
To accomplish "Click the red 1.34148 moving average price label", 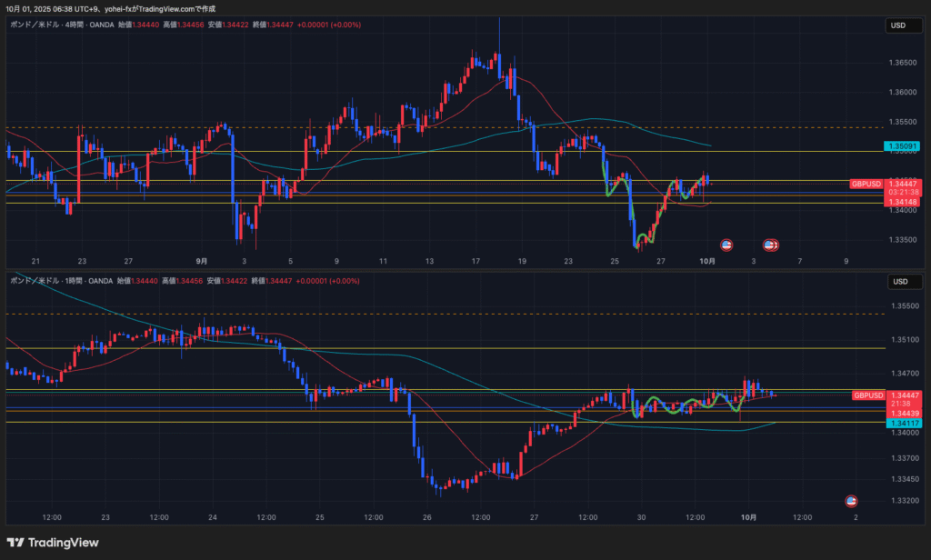I will click(x=902, y=202).
